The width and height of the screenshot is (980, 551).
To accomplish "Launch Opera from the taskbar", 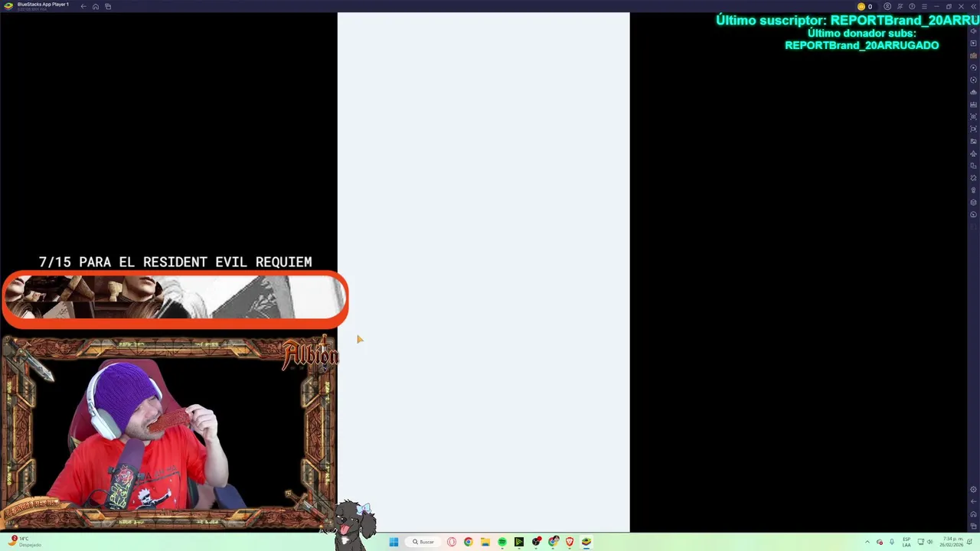I will (452, 542).
